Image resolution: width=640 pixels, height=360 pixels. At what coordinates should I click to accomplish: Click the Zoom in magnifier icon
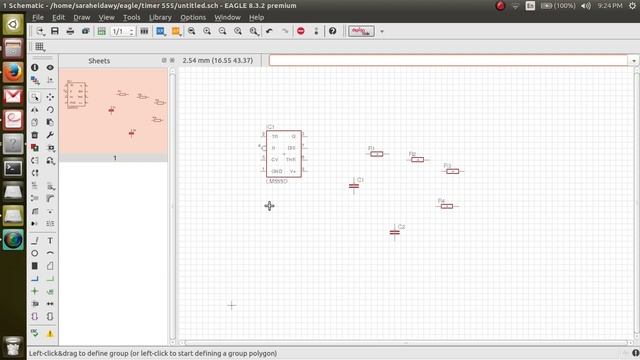point(207,31)
